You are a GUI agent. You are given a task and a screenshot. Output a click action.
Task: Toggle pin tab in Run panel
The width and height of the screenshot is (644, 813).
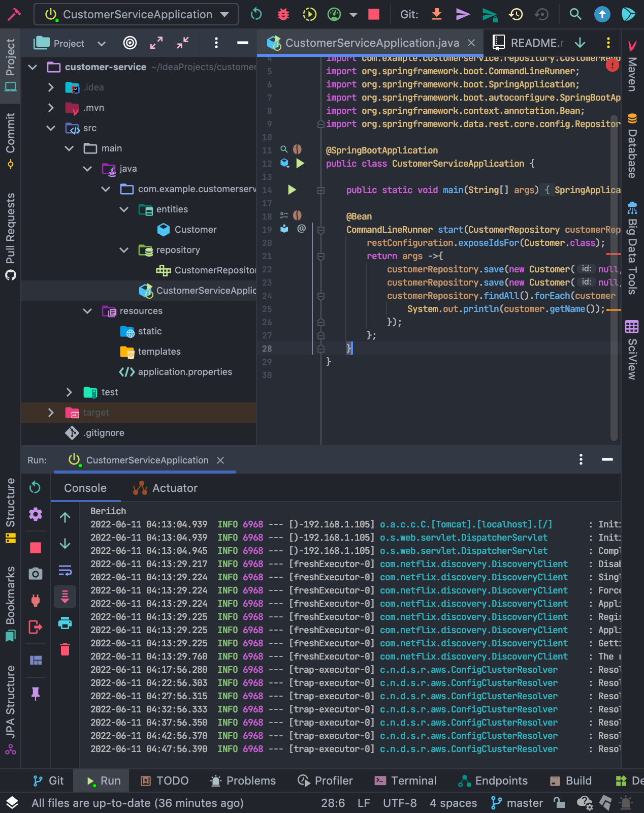pos(36,694)
